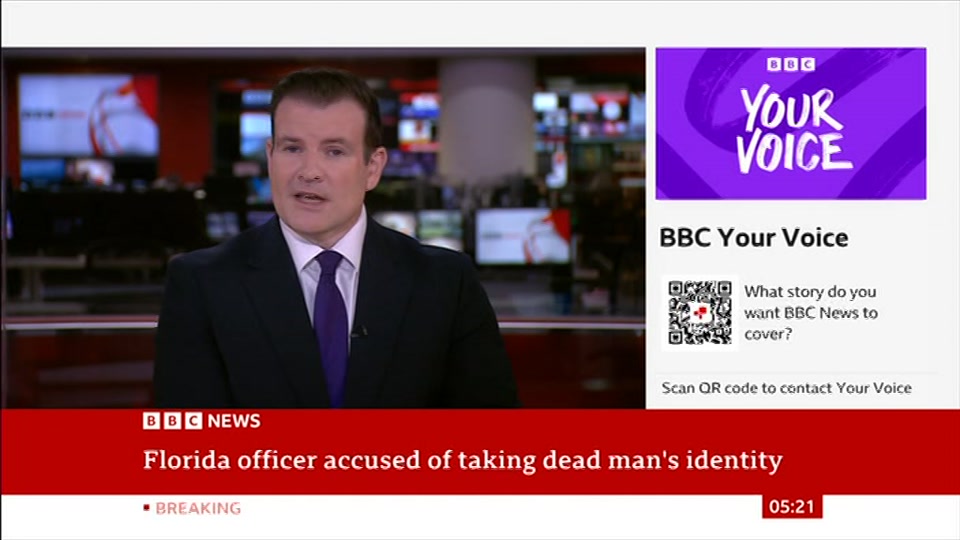Click the red square beside BREAKING
The width and height of the screenshot is (960, 540).
click(146, 508)
